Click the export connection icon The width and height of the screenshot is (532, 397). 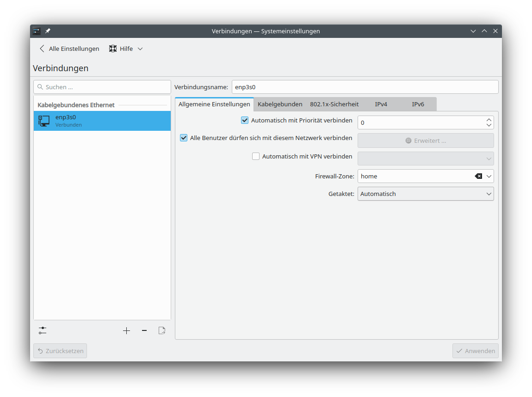click(162, 330)
